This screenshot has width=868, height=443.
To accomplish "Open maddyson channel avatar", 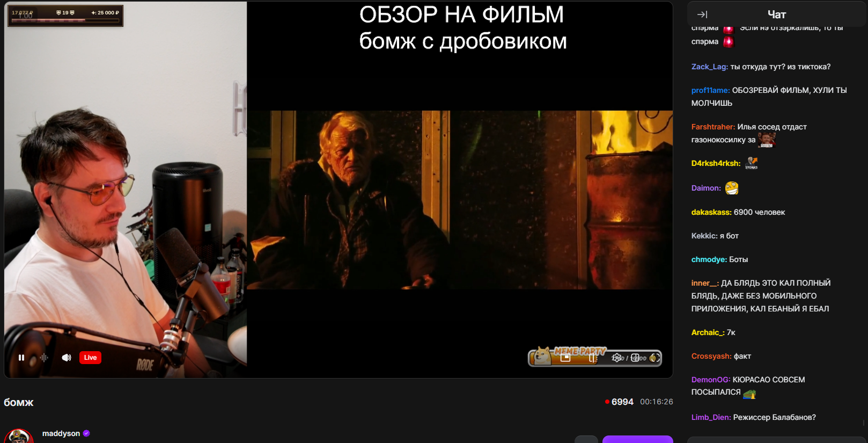I will pos(19,436).
